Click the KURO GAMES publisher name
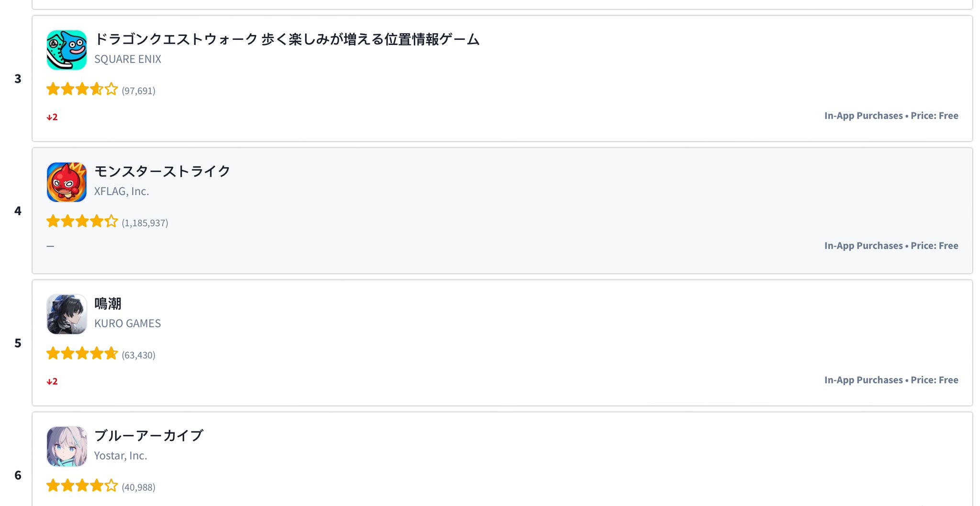 pos(127,324)
